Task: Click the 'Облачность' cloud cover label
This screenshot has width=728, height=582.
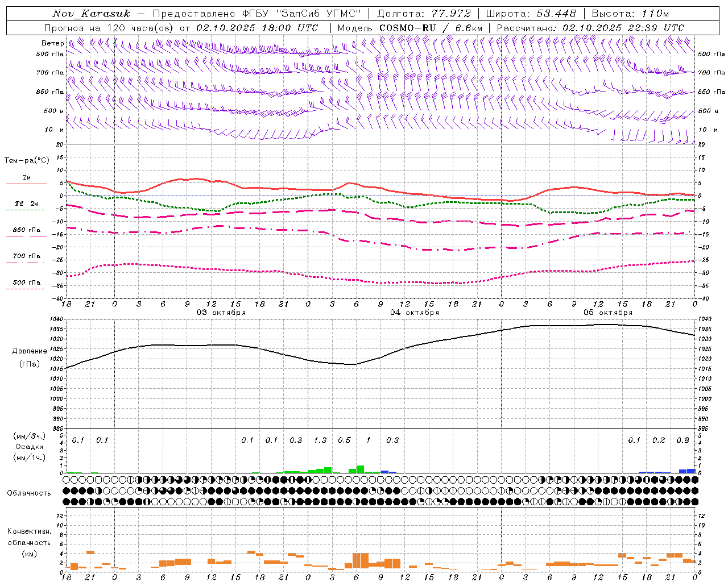Action: point(29,493)
